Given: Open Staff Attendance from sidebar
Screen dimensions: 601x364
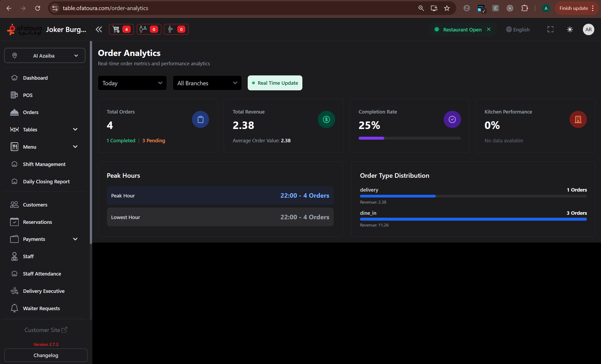Looking at the screenshot, I should click(42, 274).
